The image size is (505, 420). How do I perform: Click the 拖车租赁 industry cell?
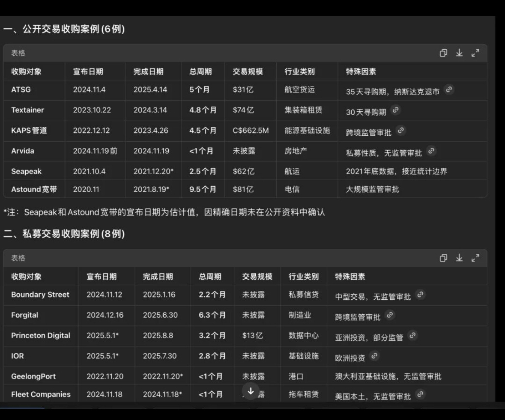[304, 394]
